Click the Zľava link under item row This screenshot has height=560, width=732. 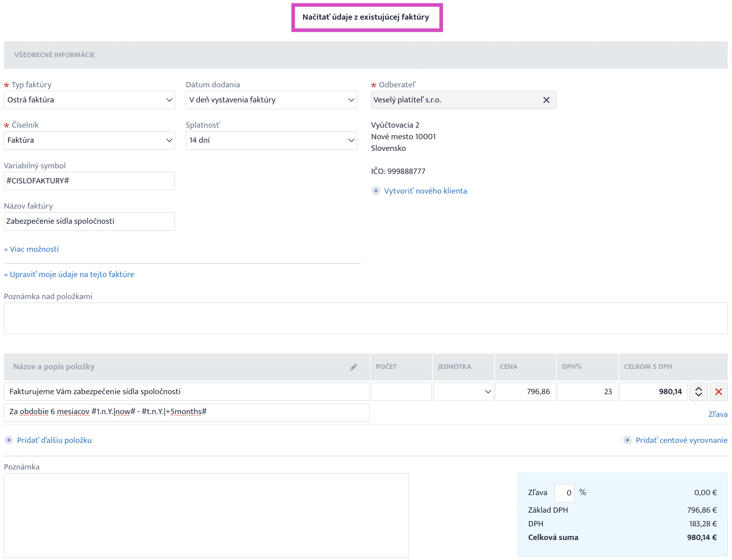pos(717,414)
